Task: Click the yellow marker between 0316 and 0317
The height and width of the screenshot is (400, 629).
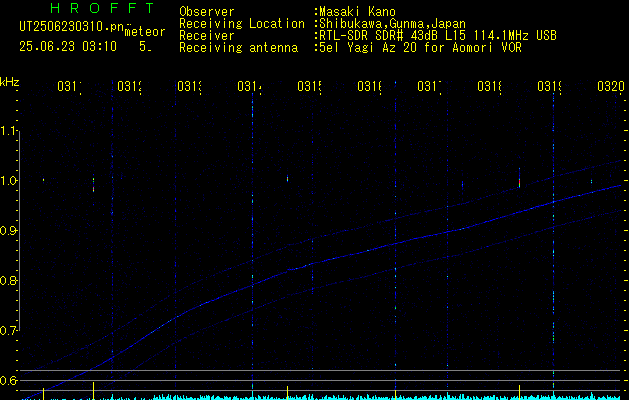Action: (x=396, y=394)
